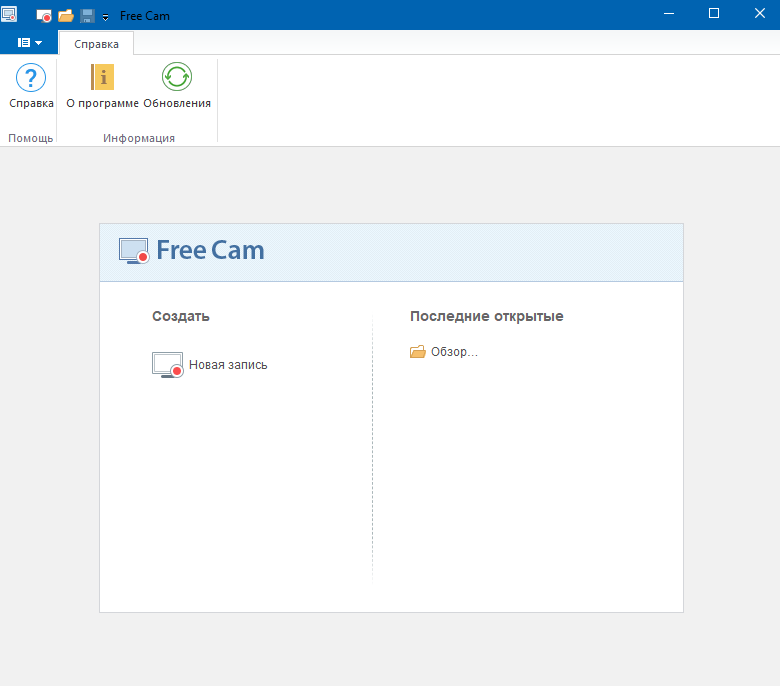The height and width of the screenshot is (686, 780).
Task: Start Новая запись new recording
Action: coord(209,365)
